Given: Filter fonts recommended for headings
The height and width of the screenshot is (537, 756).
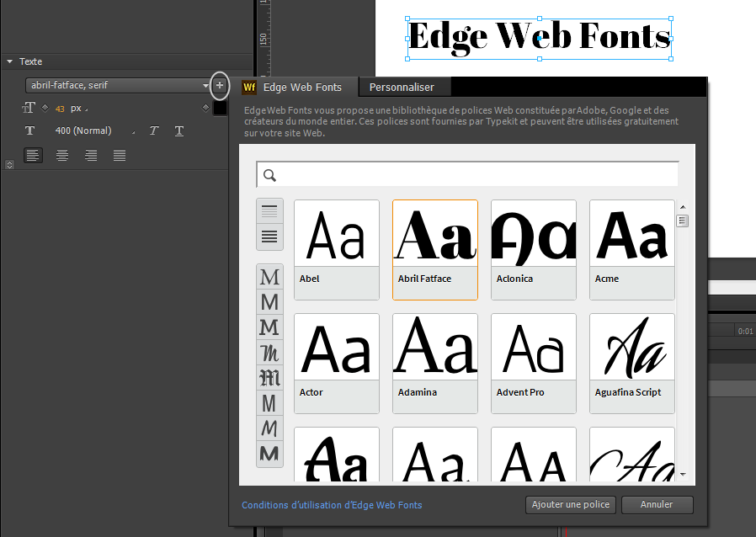Looking at the screenshot, I should pyautogui.click(x=269, y=211).
